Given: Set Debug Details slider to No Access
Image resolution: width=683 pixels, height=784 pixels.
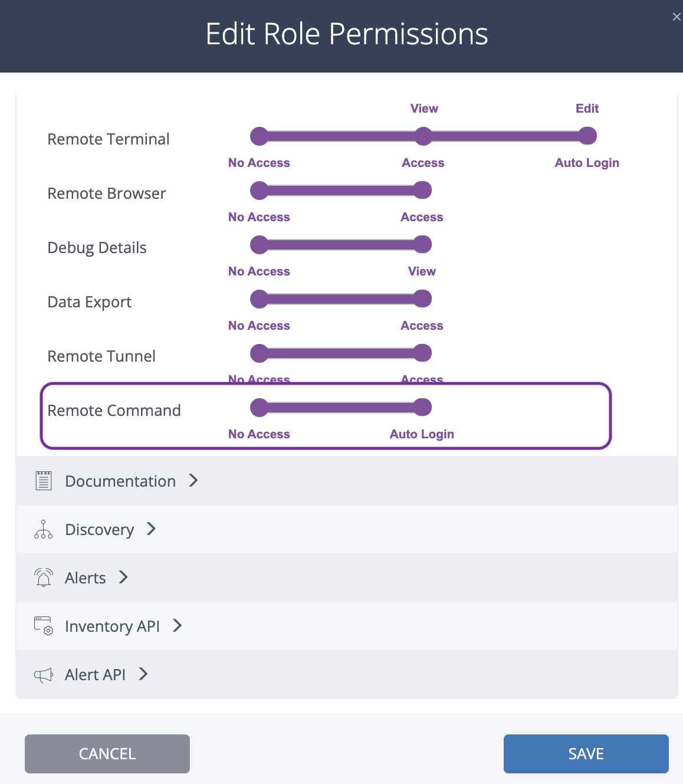Looking at the screenshot, I should [x=260, y=245].
